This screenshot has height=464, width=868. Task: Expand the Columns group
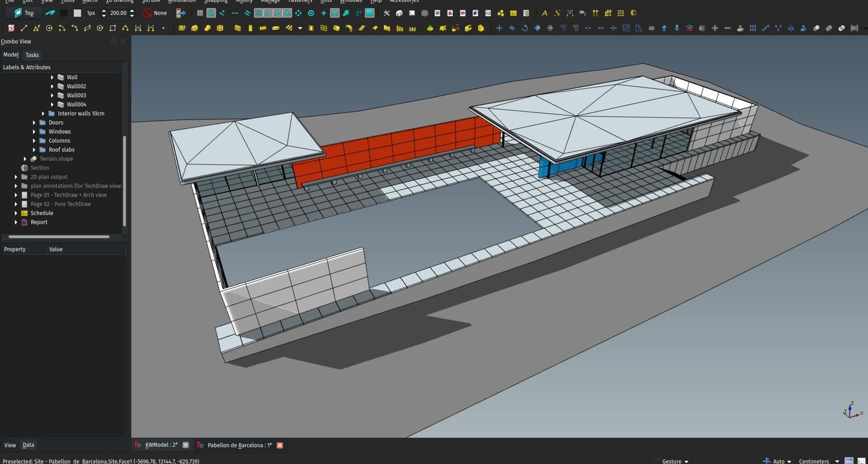(34, 141)
